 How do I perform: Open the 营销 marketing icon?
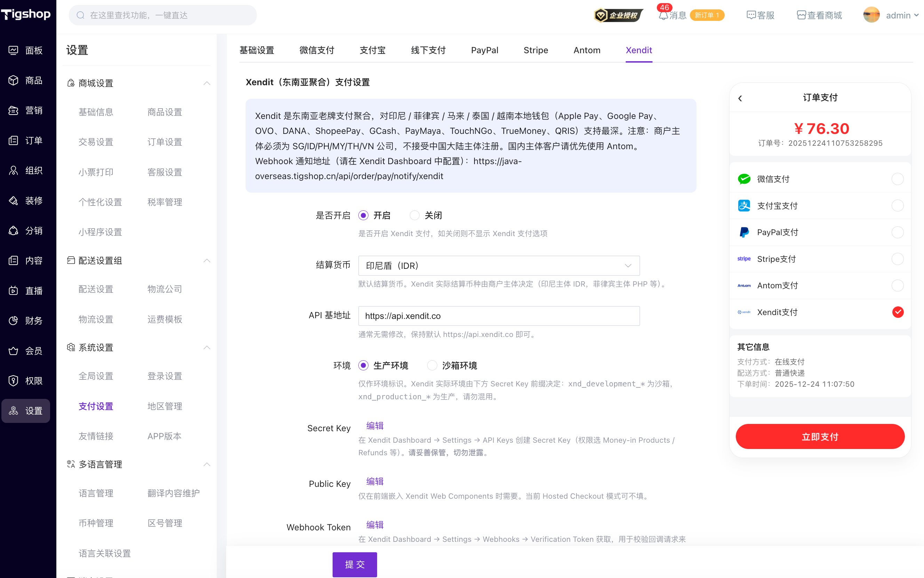(13, 111)
